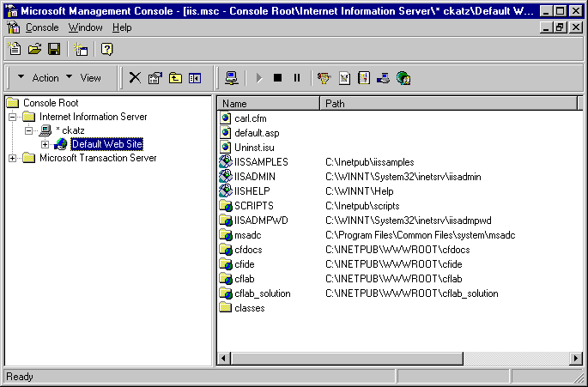
Task: Open the Console menu
Action: [42, 27]
